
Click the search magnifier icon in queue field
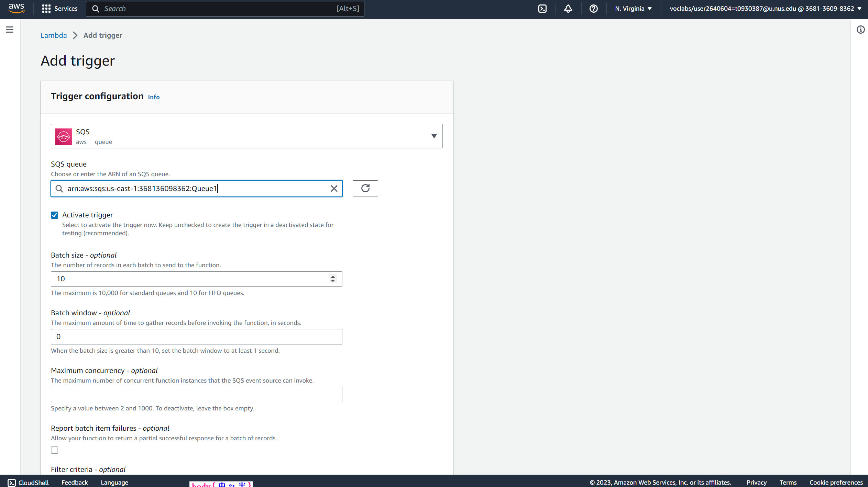pyautogui.click(x=59, y=188)
